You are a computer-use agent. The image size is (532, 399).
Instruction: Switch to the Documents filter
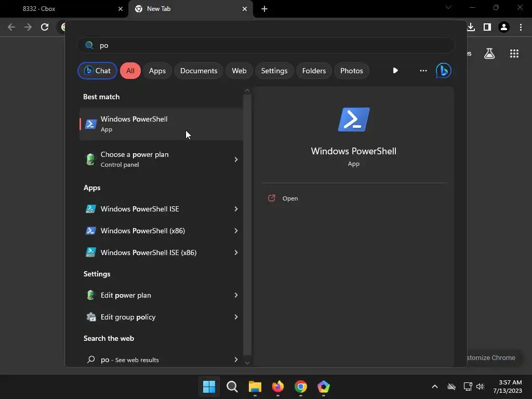(198, 71)
